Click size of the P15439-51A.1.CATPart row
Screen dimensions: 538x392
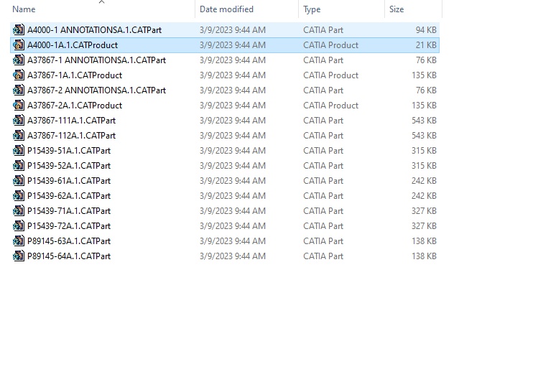point(424,151)
